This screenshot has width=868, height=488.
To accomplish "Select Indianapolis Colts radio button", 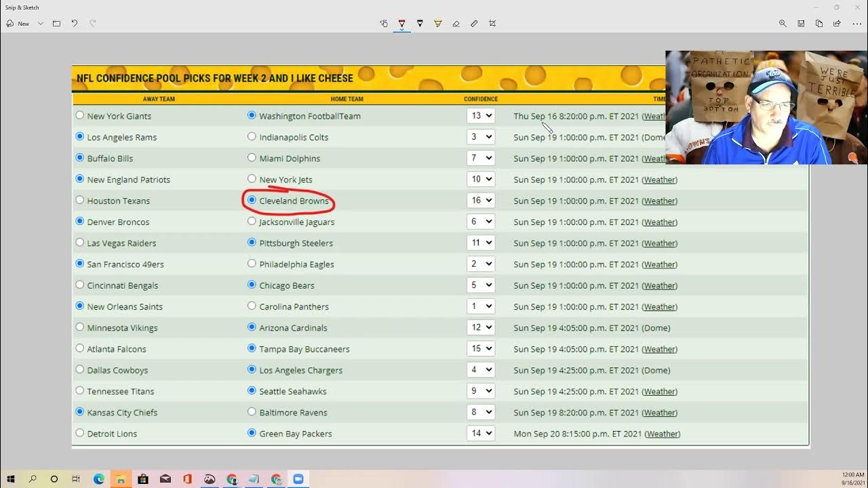I will (x=252, y=136).
